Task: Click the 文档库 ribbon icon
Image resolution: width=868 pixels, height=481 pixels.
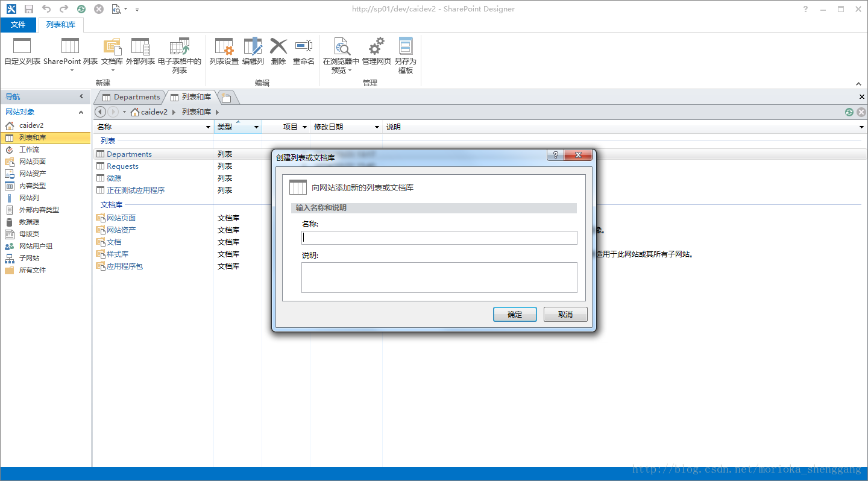Action: [112, 46]
